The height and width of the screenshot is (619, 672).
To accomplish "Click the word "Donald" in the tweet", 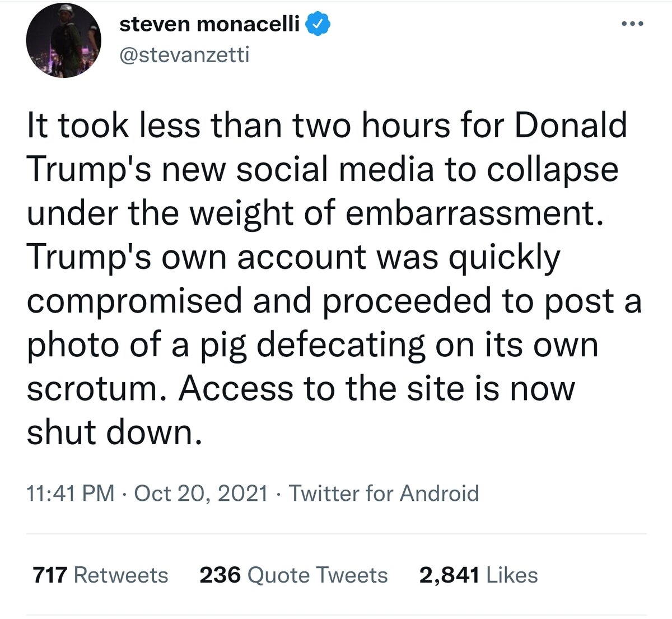I will 570,125.
